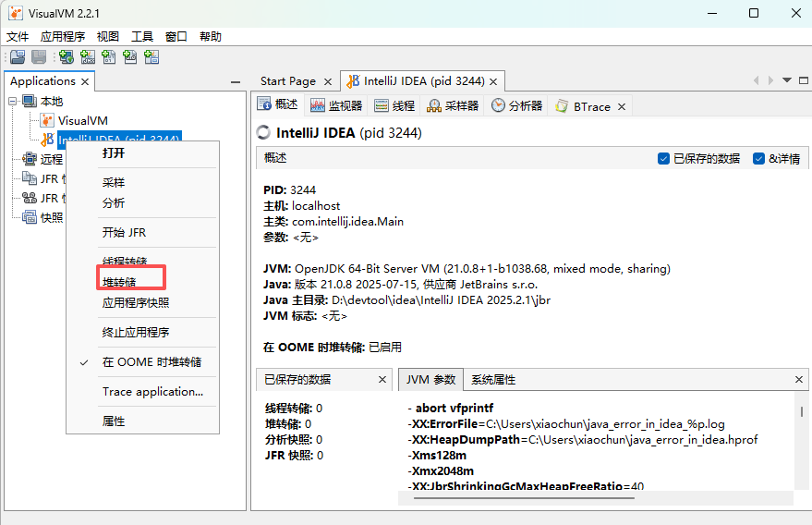Click the IntelliJ icon on the editor tab
Viewport: 812px width, 525px height.
point(353,80)
